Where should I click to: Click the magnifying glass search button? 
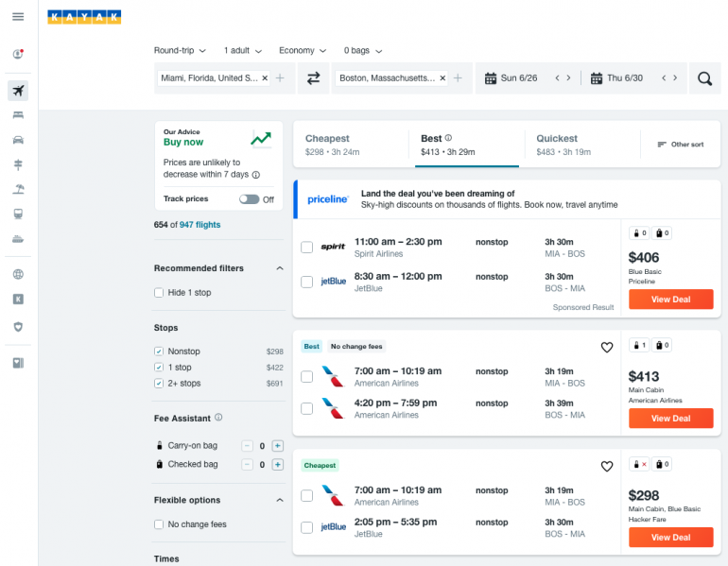tap(704, 78)
